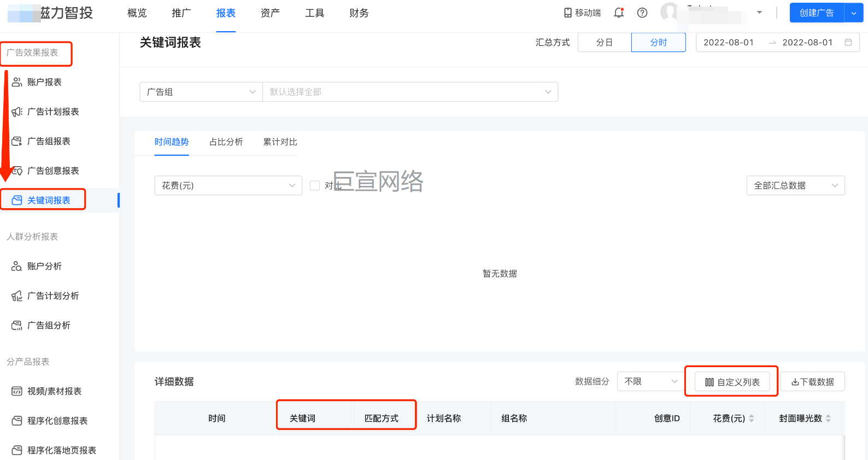Open the 全部汇总数据 dropdown
This screenshot has height=460, width=868.
(796, 185)
